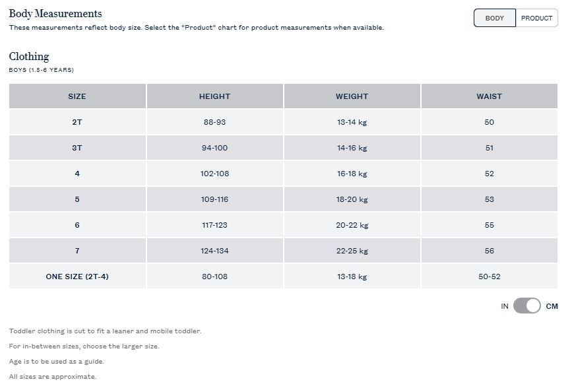Click the Clothing section heading

[x=29, y=56]
